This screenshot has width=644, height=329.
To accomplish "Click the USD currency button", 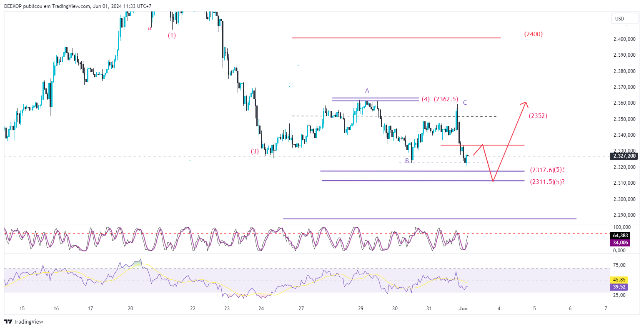I will point(624,18).
